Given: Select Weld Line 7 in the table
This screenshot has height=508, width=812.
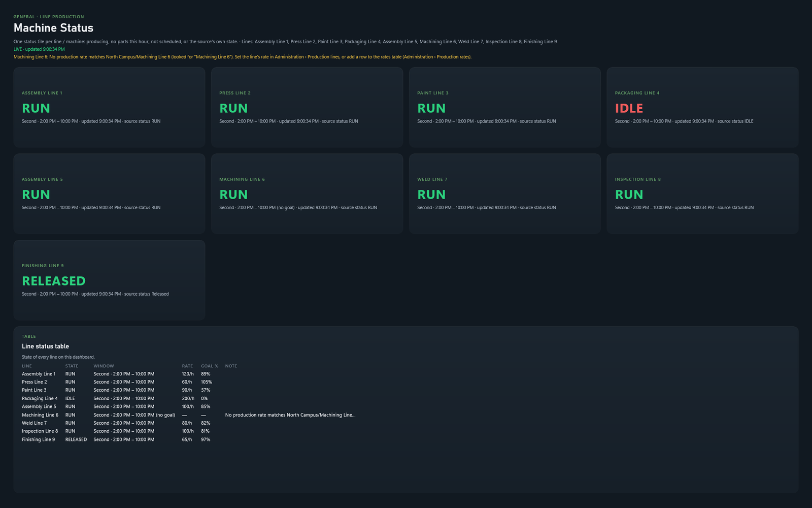Looking at the screenshot, I should 34,423.
